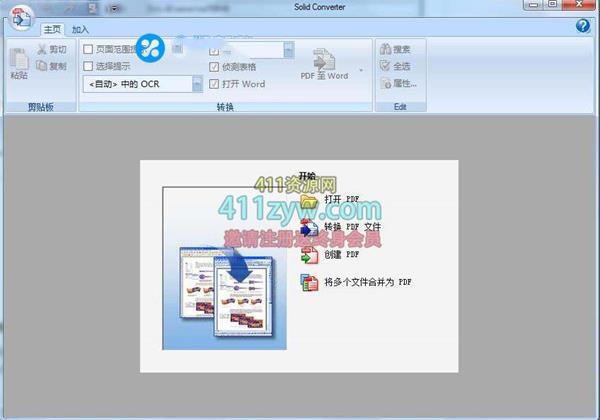Click the Solid Converter application orb button
The image size is (600, 420).
pos(20,17)
